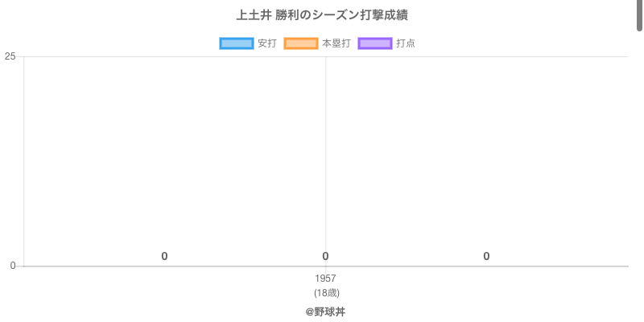Image resolution: width=644 pixels, height=322 pixels.
Task: Select the 本塁打 zero data label
Action: [325, 256]
